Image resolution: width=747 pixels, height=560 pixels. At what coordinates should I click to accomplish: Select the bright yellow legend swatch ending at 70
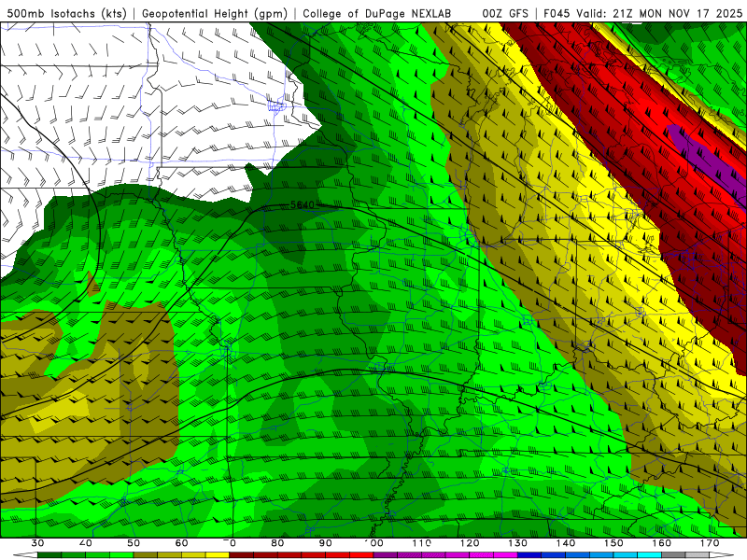pyautogui.click(x=218, y=555)
